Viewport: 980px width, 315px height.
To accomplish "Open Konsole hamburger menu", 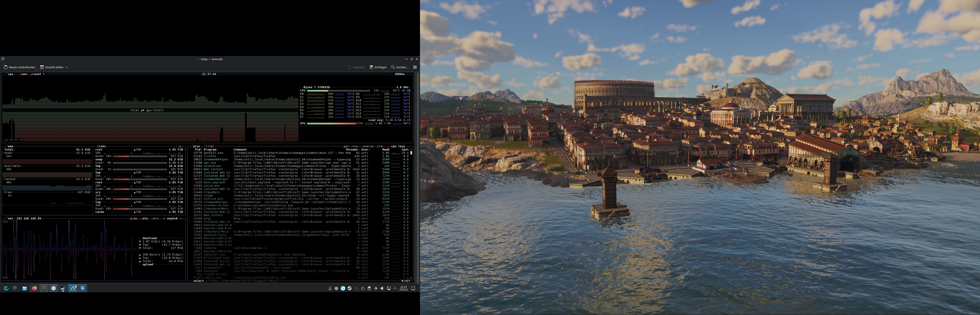I will coord(415,67).
